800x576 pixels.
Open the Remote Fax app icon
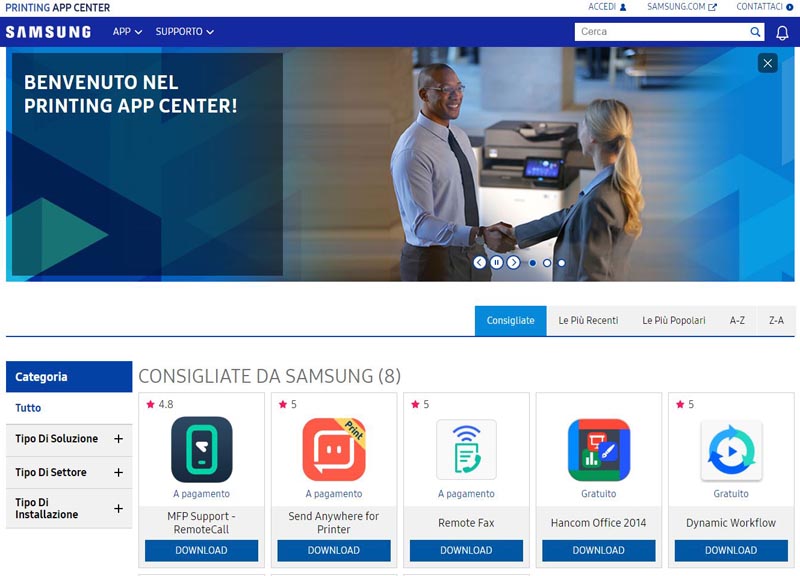(x=466, y=449)
